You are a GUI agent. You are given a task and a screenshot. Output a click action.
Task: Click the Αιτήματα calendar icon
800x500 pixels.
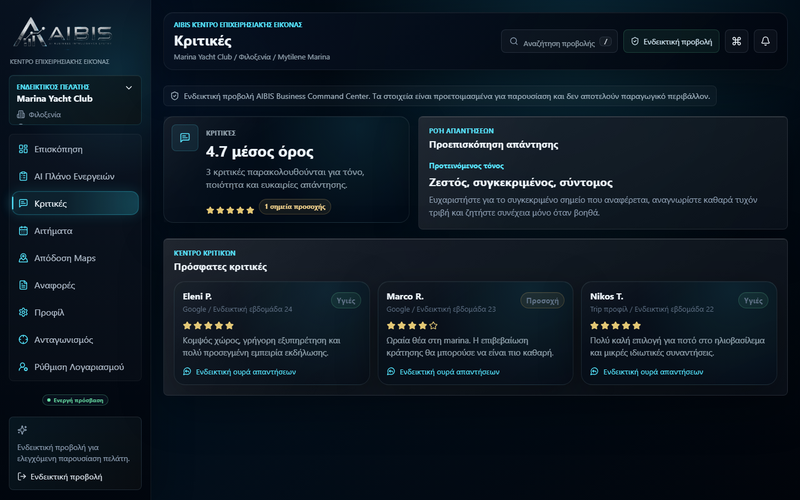coord(23,231)
